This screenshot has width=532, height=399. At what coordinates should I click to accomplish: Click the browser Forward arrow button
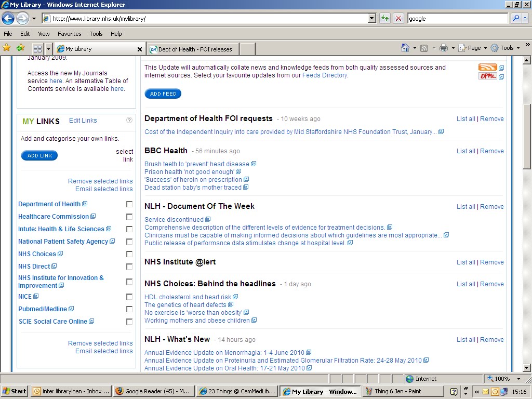tap(22, 18)
